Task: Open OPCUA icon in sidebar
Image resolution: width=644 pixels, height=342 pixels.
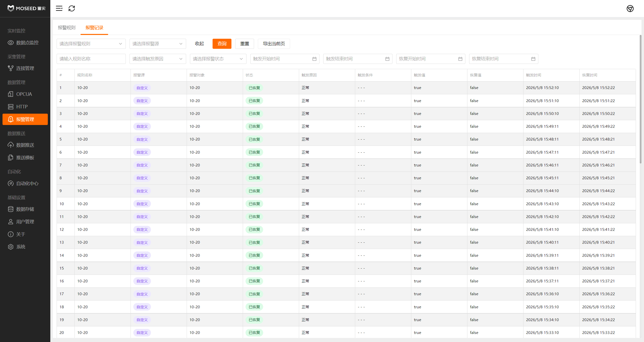Action: [x=11, y=94]
